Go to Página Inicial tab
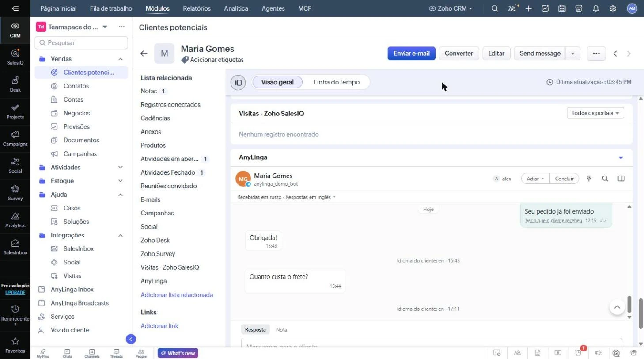This screenshot has width=644, height=359. [58, 8]
